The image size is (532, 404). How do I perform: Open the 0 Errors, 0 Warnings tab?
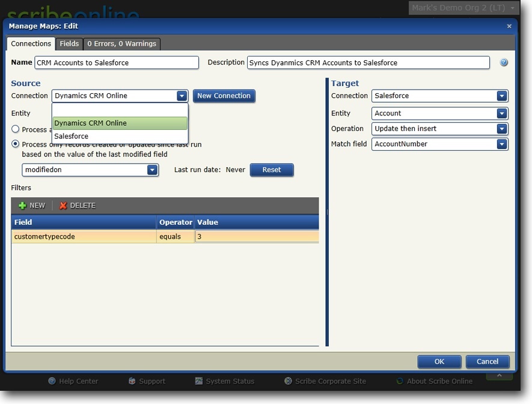point(122,44)
